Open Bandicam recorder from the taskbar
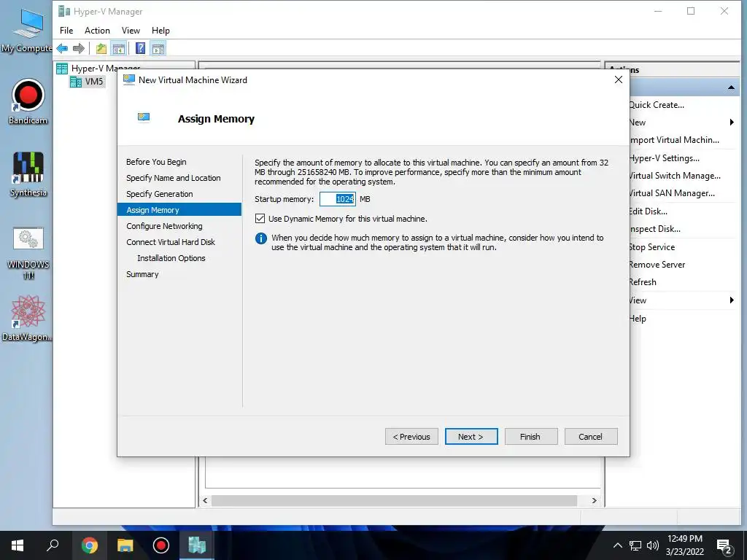 pyautogui.click(x=161, y=545)
